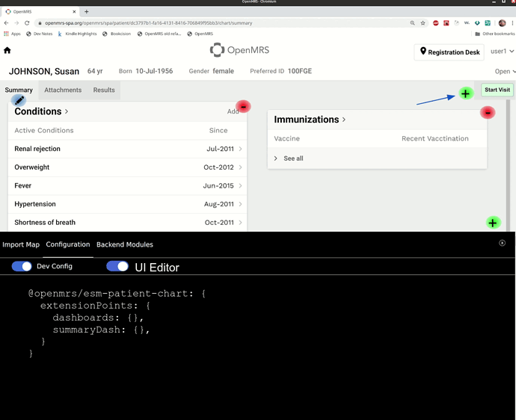The height and width of the screenshot is (420, 516).
Task: Toggle the Dev Config switch
Action: click(22, 266)
